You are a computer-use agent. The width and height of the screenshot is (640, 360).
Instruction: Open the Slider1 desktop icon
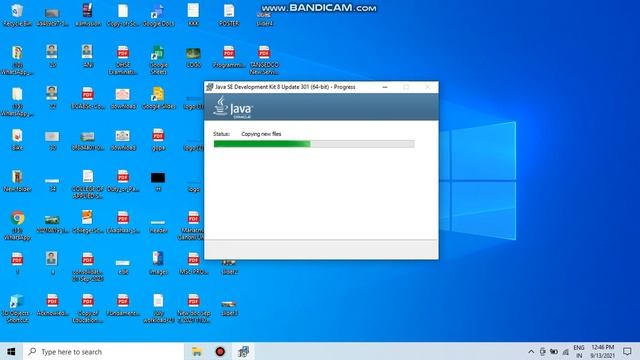pyautogui.click(x=229, y=307)
